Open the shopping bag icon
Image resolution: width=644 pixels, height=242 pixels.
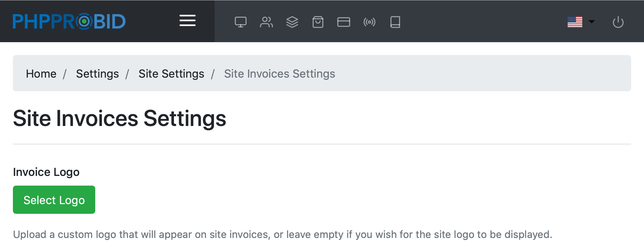point(318,22)
